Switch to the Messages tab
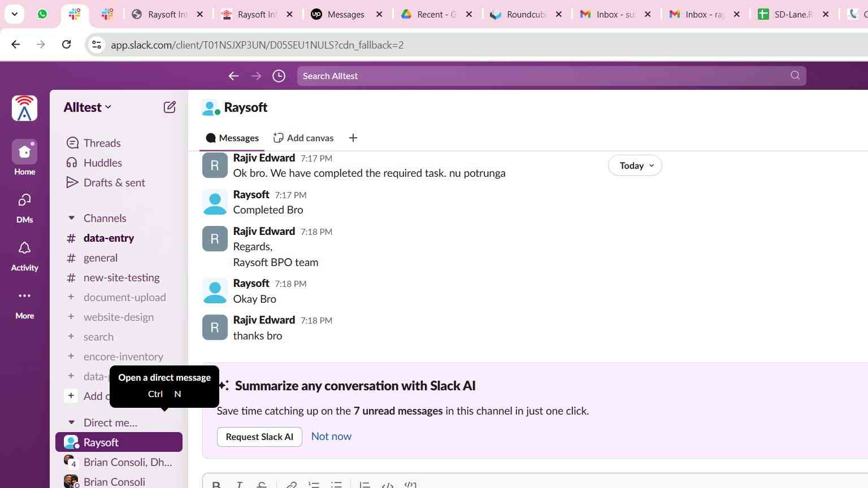This screenshot has width=868, height=488. (232, 138)
